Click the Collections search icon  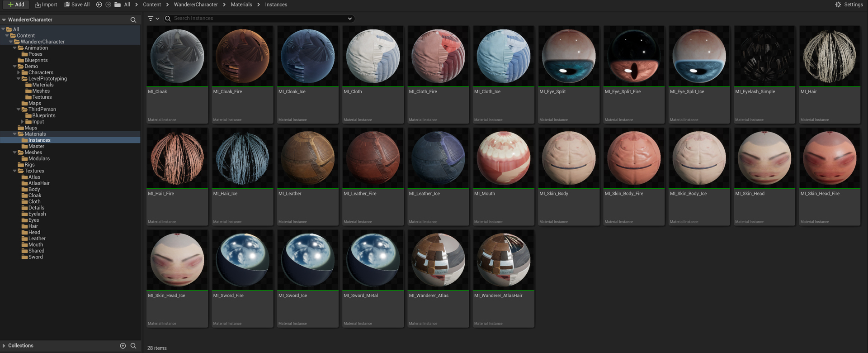133,346
